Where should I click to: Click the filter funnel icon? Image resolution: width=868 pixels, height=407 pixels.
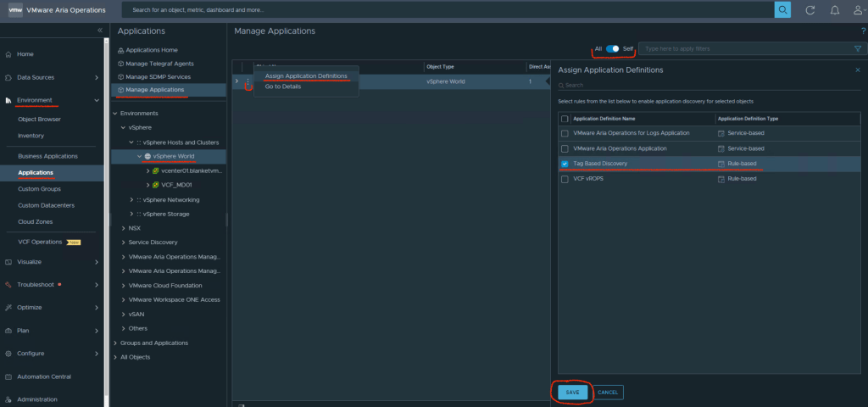(x=857, y=48)
